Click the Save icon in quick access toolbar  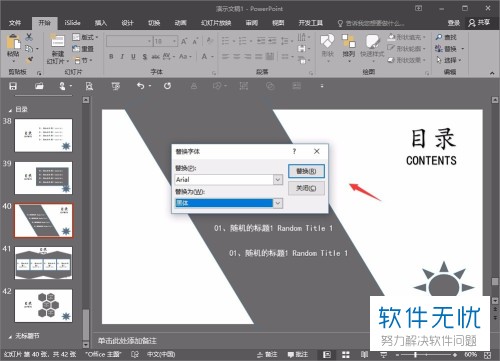click(x=13, y=86)
